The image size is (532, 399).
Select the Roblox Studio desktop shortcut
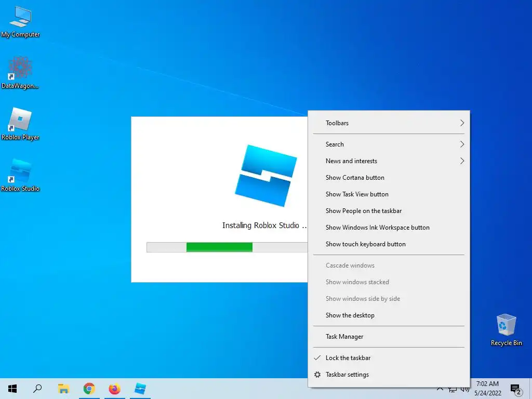[20, 175]
